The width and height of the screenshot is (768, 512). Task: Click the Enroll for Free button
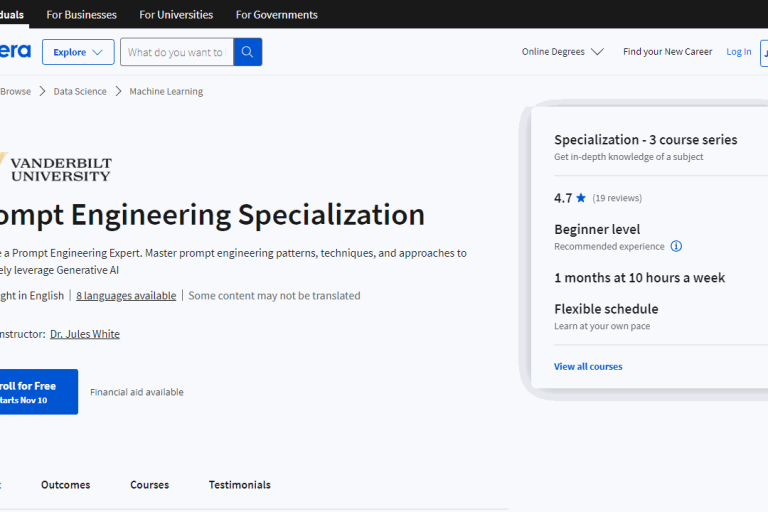tap(39, 391)
